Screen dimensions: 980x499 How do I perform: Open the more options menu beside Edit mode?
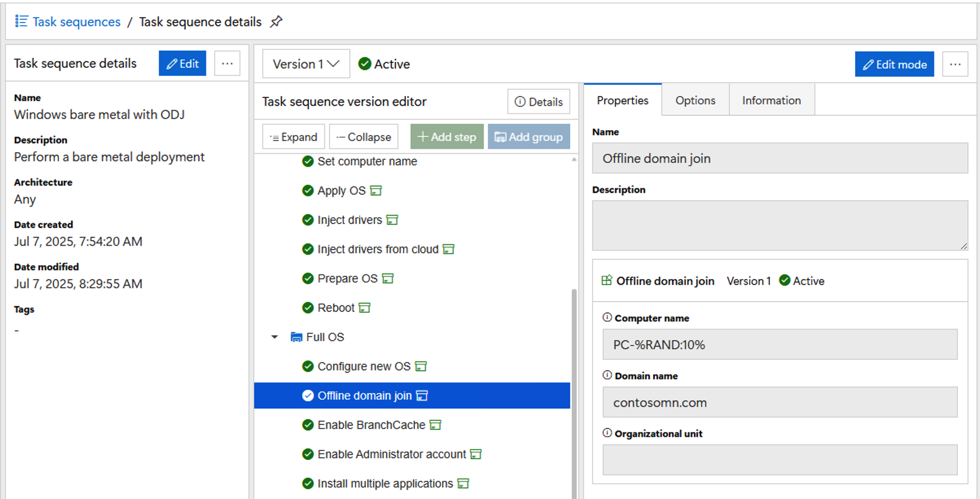pos(955,64)
